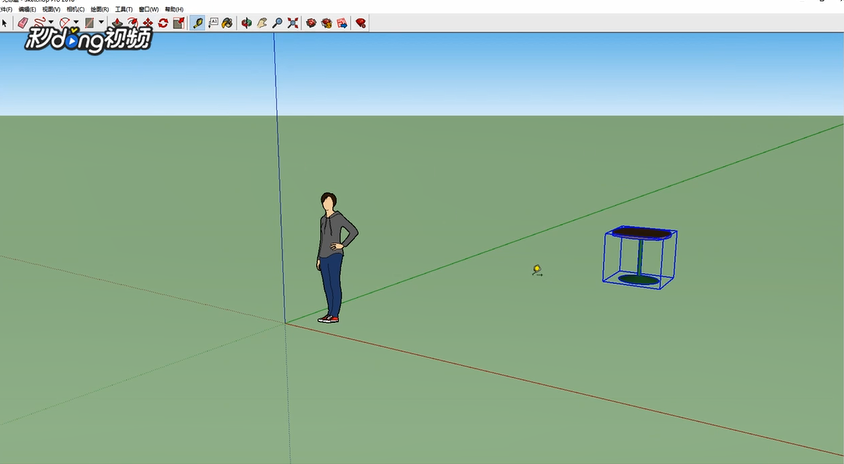Pick the Freehand line tool
The image size is (844, 464).
coord(39,23)
